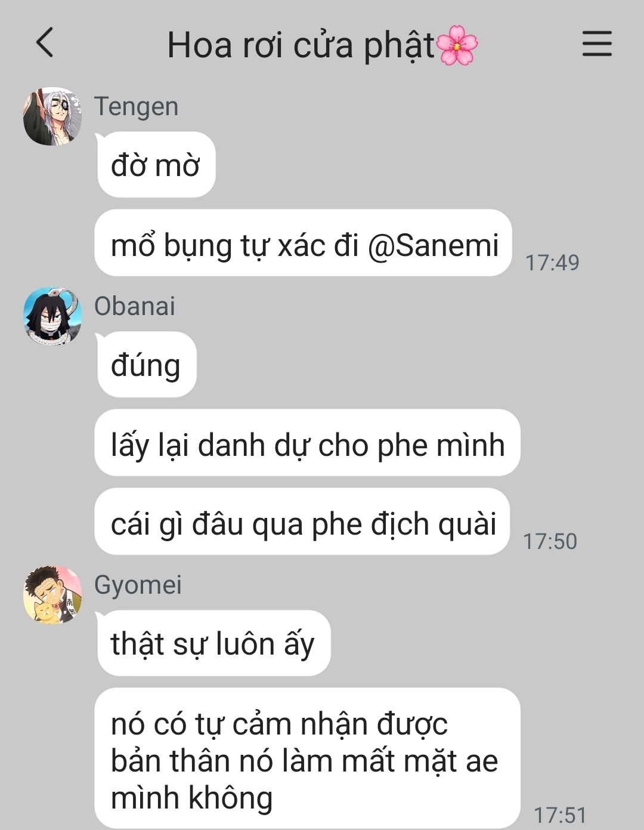This screenshot has height=830, width=644.
Task: Open the hamburger menu icon
Action: point(597,44)
